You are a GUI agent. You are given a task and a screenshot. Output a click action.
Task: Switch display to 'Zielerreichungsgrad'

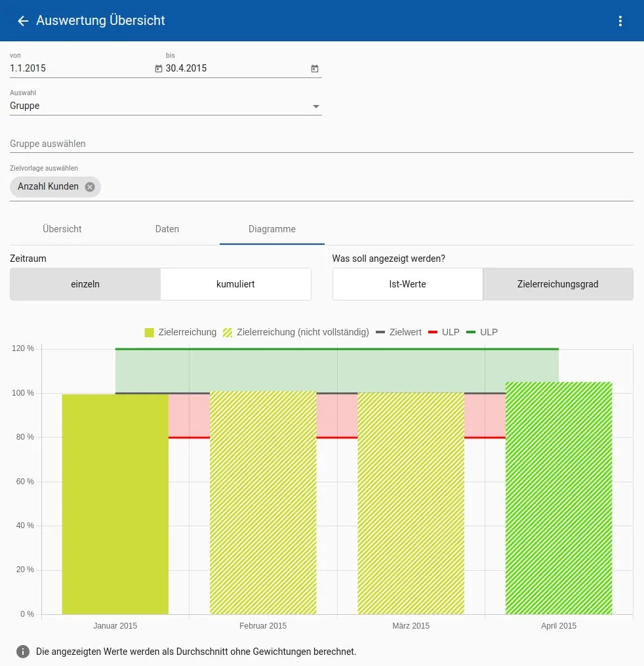[557, 284]
